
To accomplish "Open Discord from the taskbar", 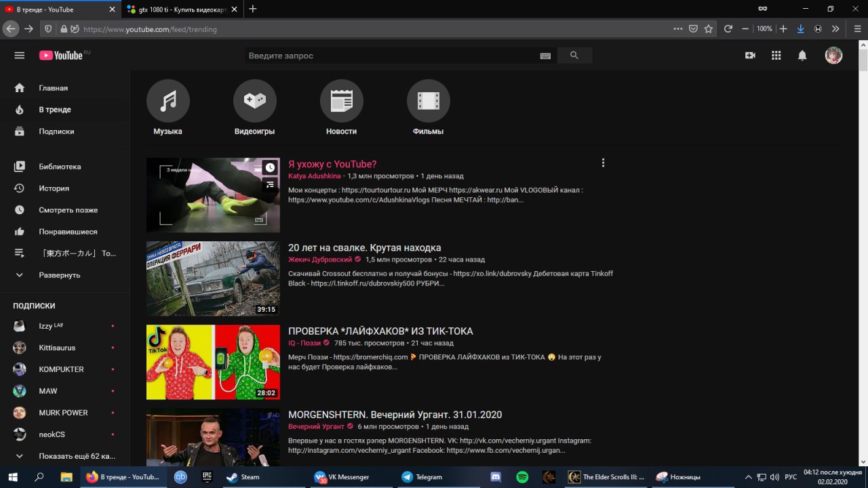I will (x=496, y=477).
